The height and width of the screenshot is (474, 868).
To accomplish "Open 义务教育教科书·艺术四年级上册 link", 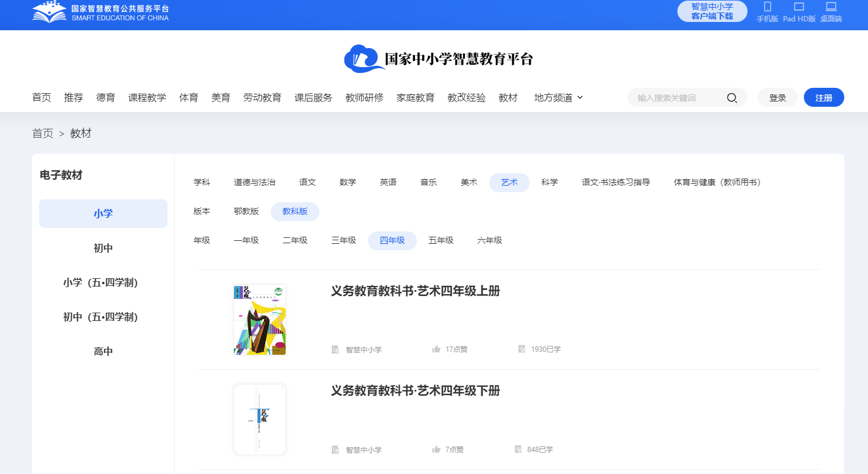I will 416,291.
